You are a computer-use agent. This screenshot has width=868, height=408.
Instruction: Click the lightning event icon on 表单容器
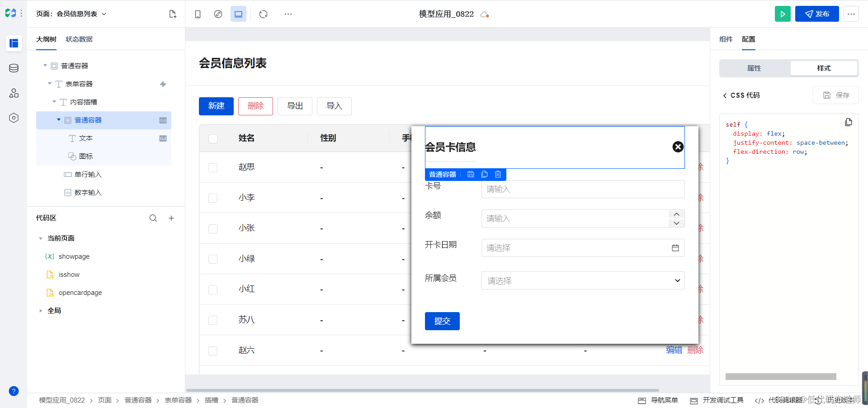(163, 84)
